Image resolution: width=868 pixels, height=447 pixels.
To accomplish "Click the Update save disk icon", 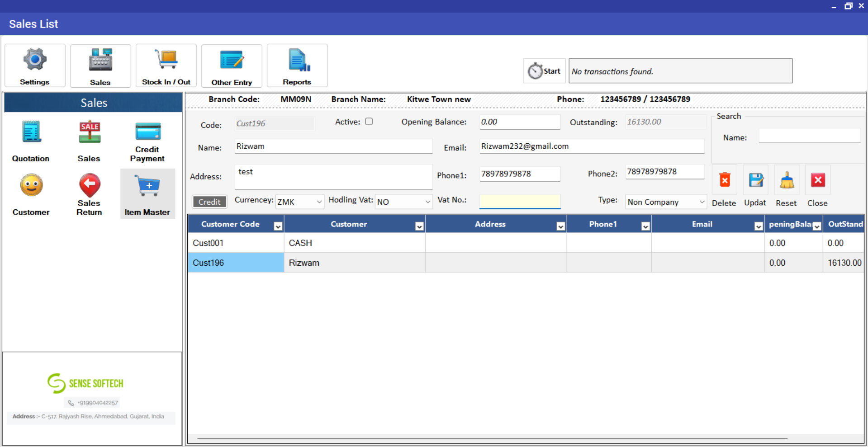I will (x=756, y=180).
